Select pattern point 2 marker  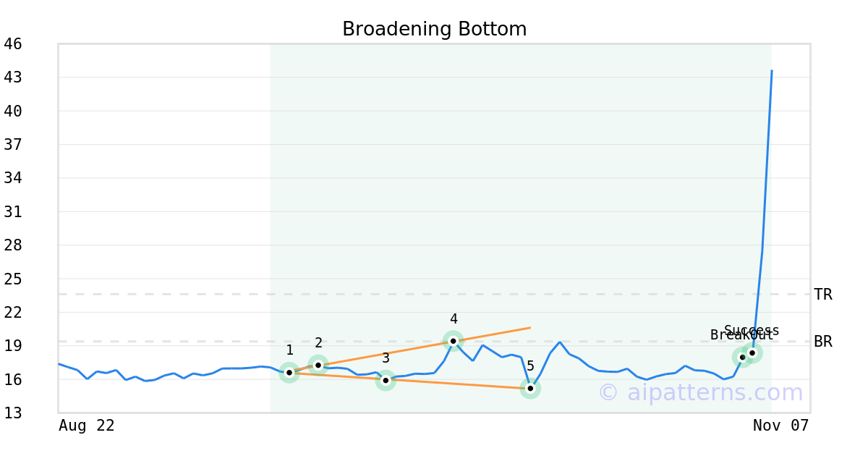(318, 365)
